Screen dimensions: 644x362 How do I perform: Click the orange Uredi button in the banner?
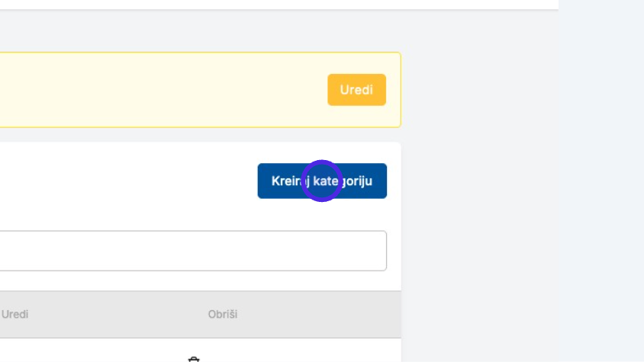[x=356, y=90]
